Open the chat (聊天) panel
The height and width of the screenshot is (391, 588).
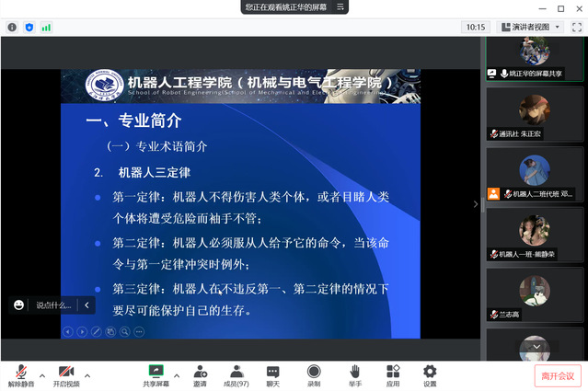click(273, 372)
